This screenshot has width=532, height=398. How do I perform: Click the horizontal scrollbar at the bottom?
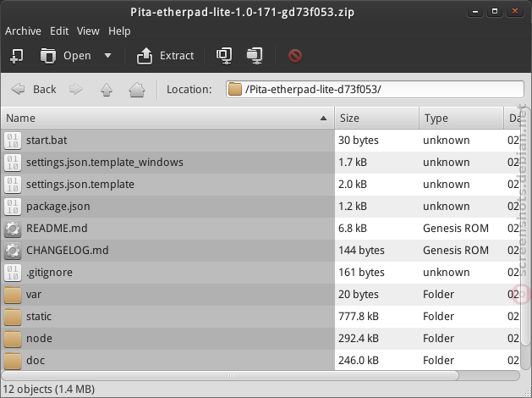tap(230, 376)
